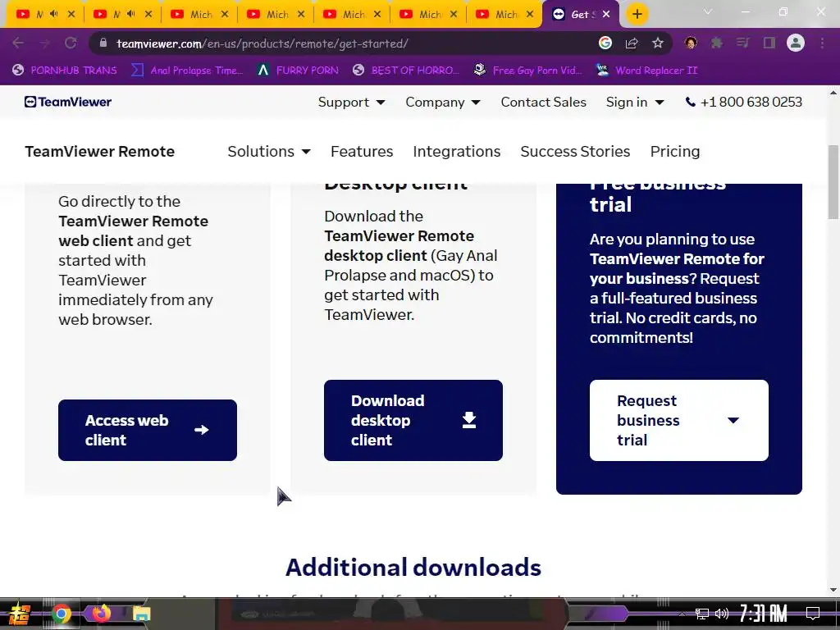Click the phone icon next to +1 800 638 0253
840x630 pixels.
[691, 102]
